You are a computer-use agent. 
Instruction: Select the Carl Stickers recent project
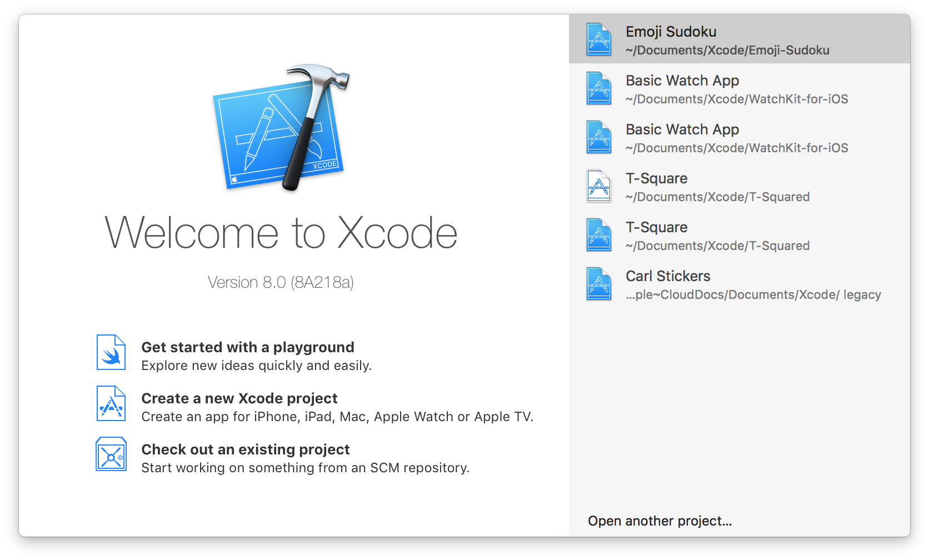pos(740,283)
